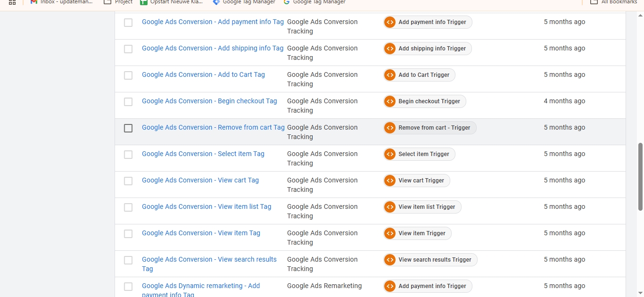Click the trigger icon beside View item list Trigger

click(x=390, y=207)
